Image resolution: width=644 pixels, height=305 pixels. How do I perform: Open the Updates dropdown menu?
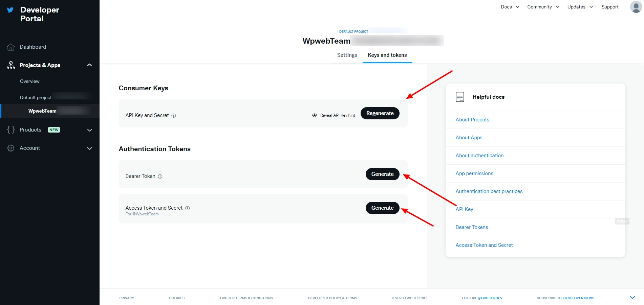pos(580,7)
